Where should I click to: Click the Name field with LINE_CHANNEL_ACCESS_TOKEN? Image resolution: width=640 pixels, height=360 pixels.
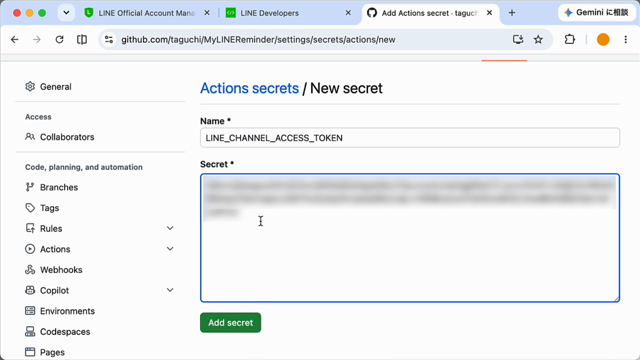pyautogui.click(x=410, y=138)
